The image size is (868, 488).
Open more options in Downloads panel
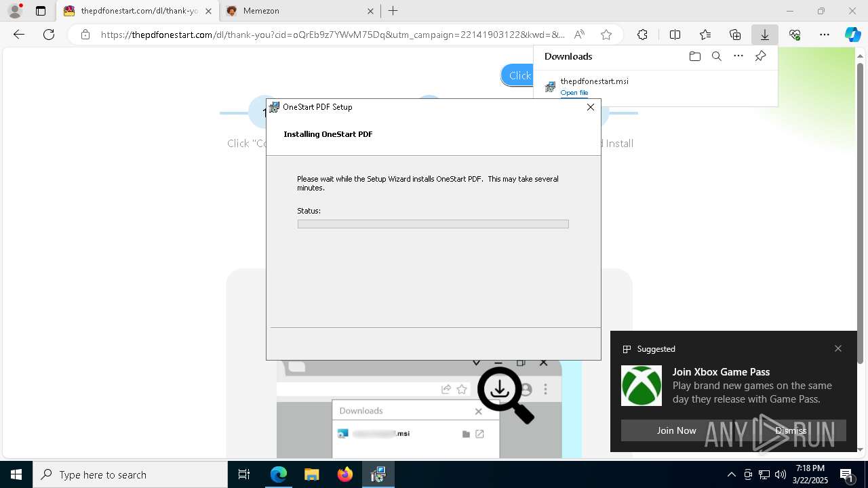pyautogui.click(x=738, y=56)
